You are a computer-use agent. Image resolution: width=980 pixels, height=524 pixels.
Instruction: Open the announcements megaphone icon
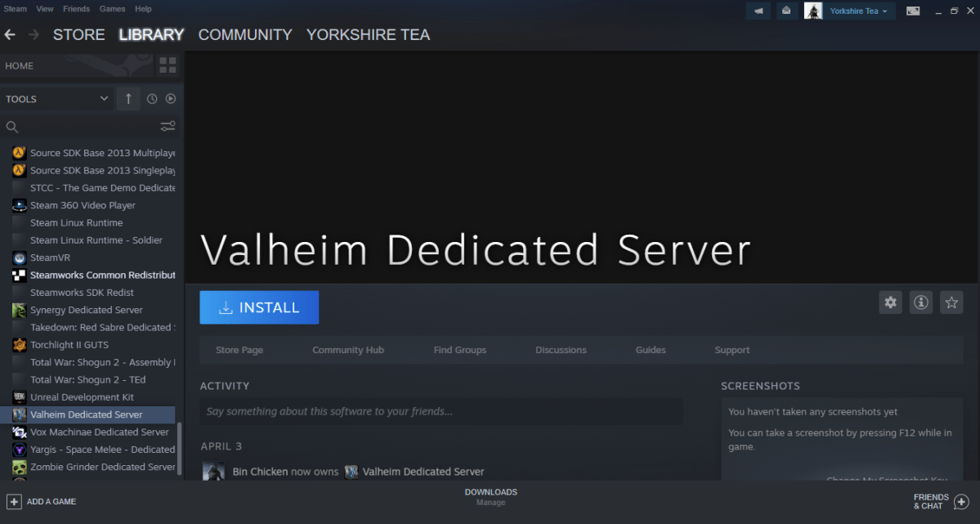[758, 11]
